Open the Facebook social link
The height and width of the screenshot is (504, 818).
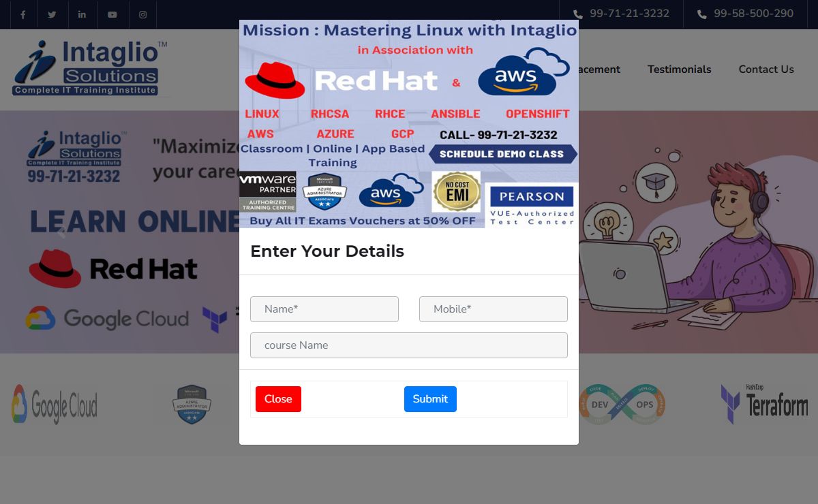pos(22,14)
